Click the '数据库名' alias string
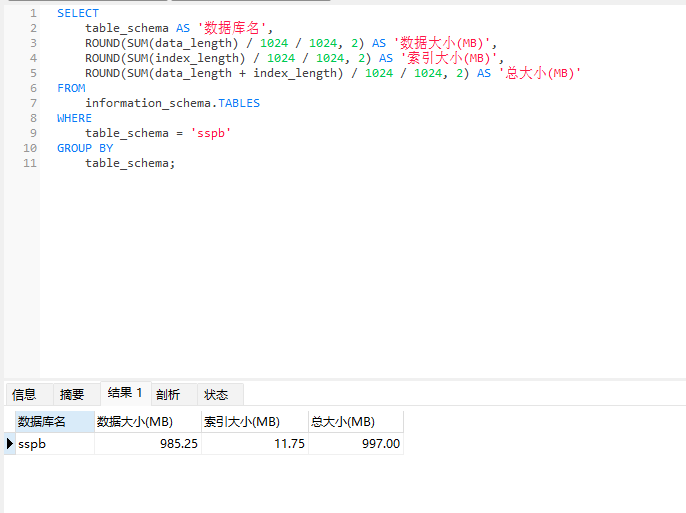The height and width of the screenshot is (513, 686). (x=232, y=28)
